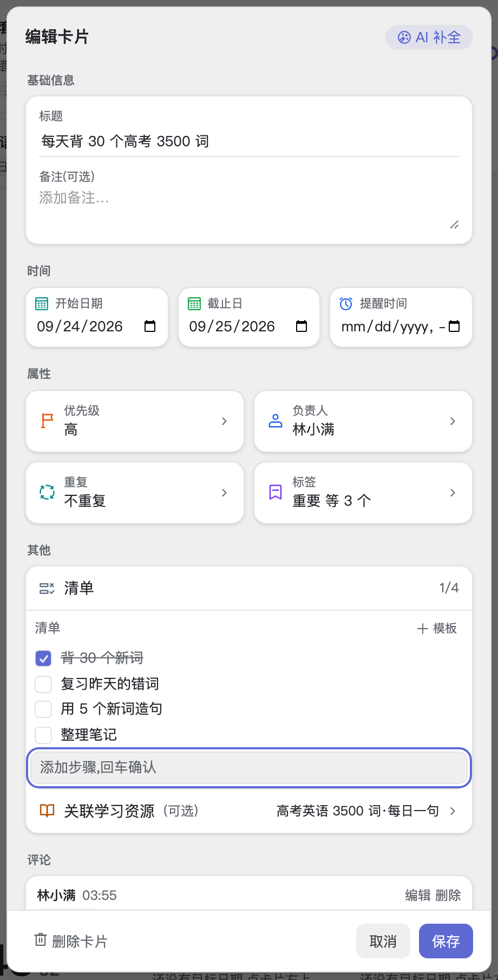Click the + 模板 button
498x980 pixels.
pyautogui.click(x=437, y=628)
